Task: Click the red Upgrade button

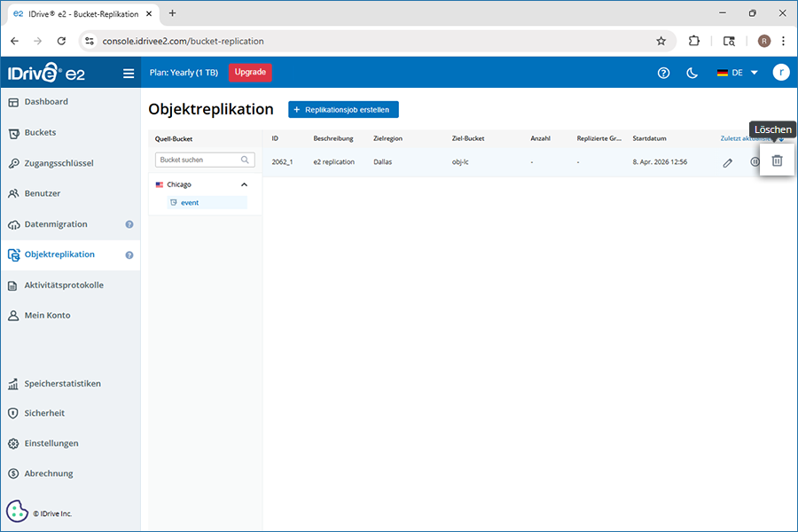Action: (250, 73)
